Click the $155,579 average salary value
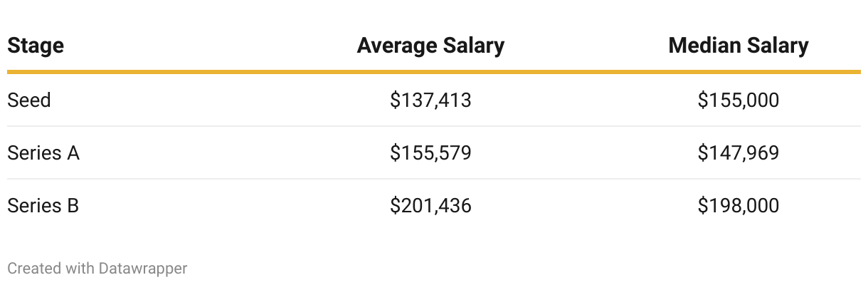The width and height of the screenshot is (868, 285). 430,153
